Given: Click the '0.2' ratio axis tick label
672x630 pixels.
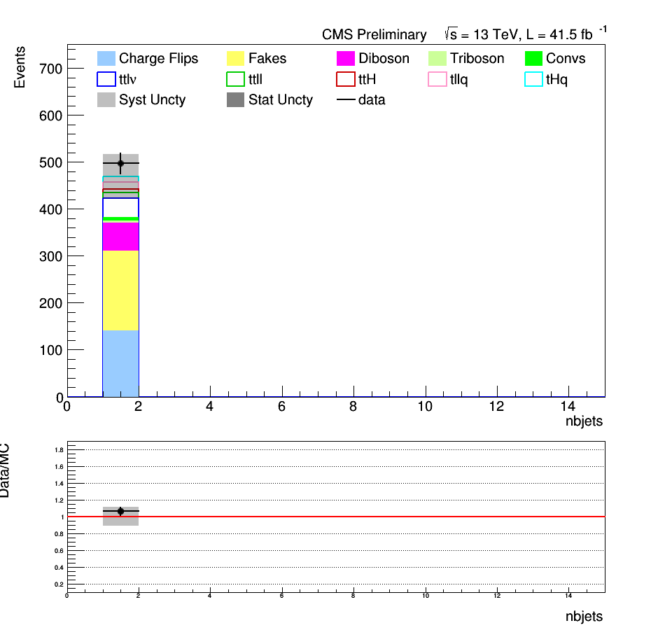Looking at the screenshot, I should coord(59,584).
